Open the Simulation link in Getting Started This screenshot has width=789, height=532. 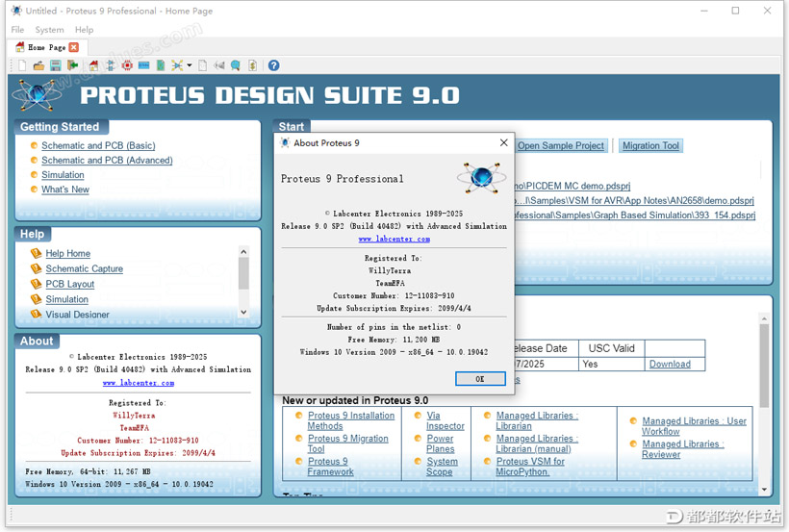pos(63,175)
